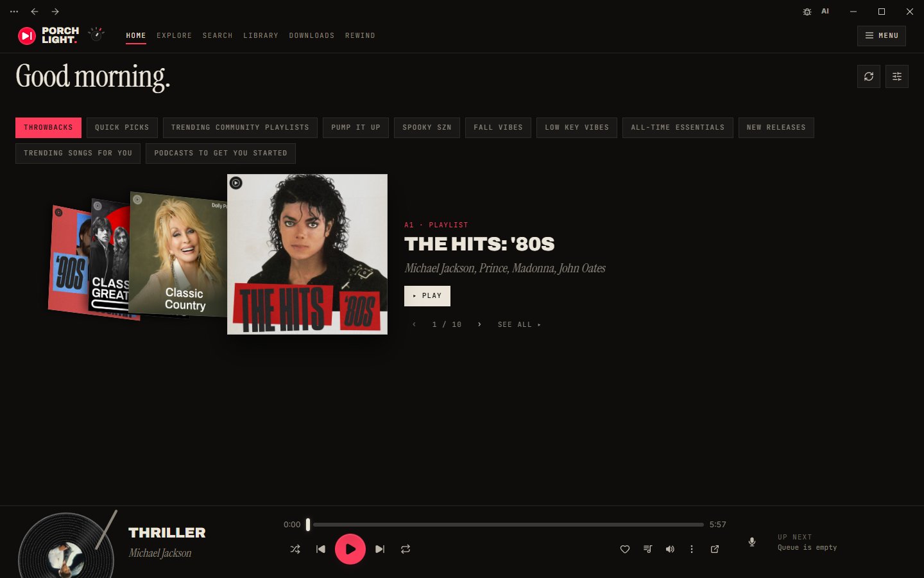The width and height of the screenshot is (924, 578).
Task: Like the current song with heart icon
Action: 625,549
